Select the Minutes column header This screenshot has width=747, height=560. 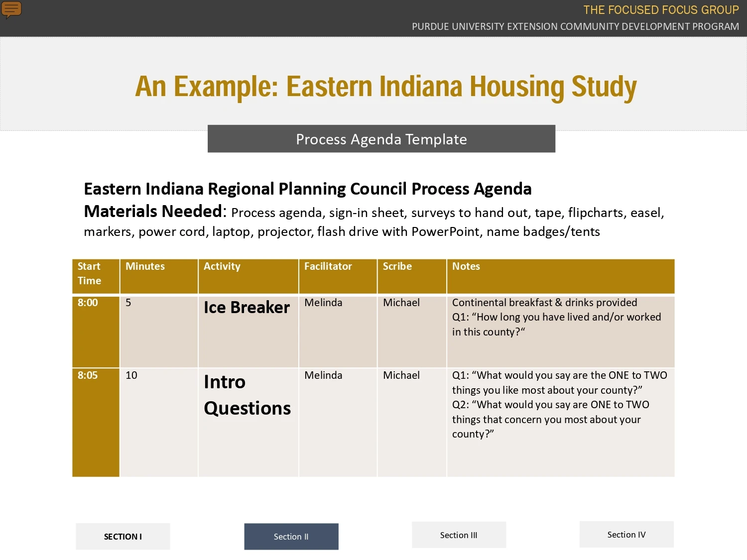(159, 276)
